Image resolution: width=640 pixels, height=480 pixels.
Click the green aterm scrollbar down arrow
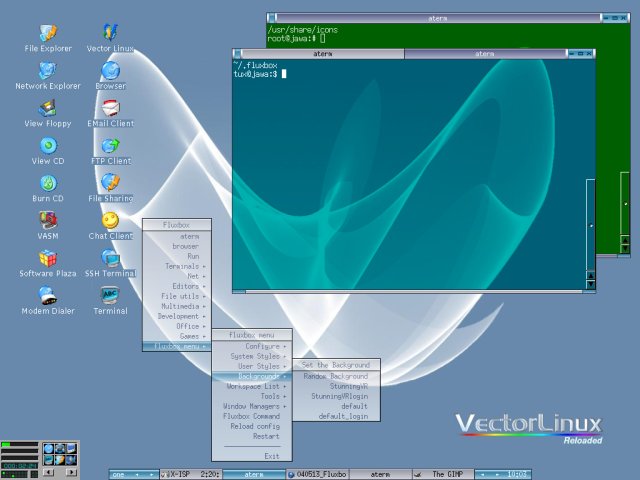tap(624, 249)
